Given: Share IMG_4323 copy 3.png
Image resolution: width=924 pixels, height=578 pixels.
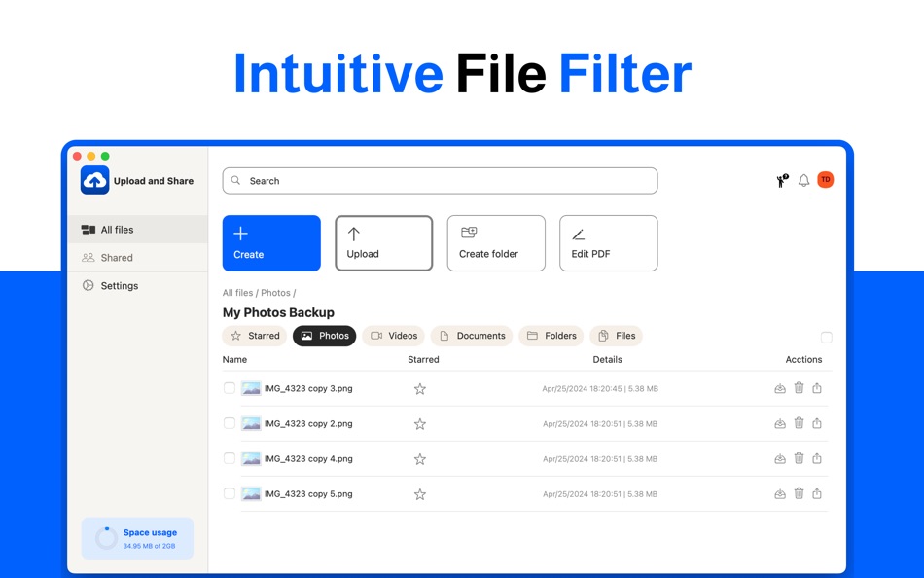Looking at the screenshot, I should 817,388.
